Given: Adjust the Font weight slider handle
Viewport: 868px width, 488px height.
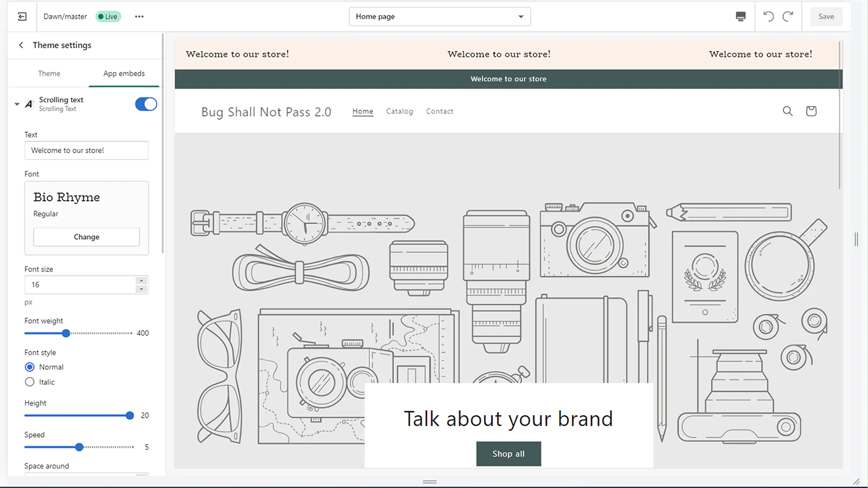Looking at the screenshot, I should coord(66,333).
